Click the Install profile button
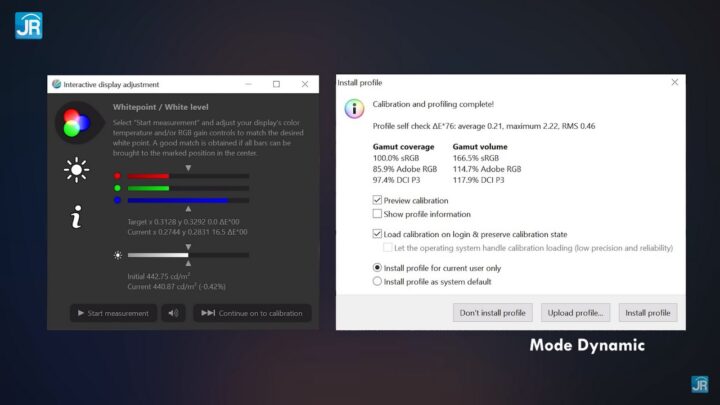This screenshot has height=405, width=720. 647,313
